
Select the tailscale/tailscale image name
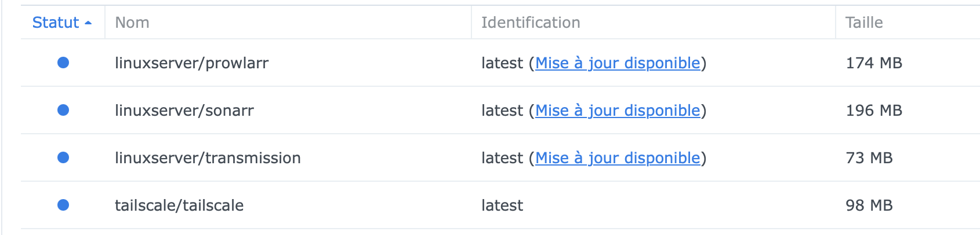tap(179, 205)
